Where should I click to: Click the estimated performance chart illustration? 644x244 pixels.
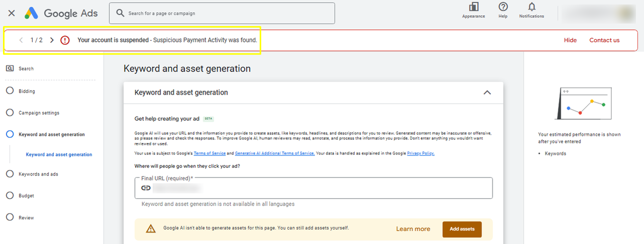584,103
